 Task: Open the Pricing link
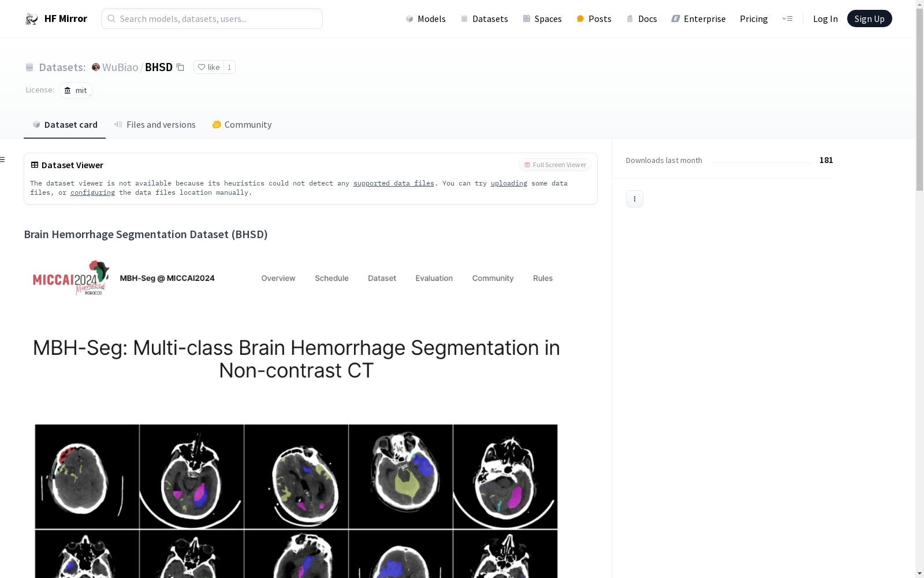tap(754, 18)
